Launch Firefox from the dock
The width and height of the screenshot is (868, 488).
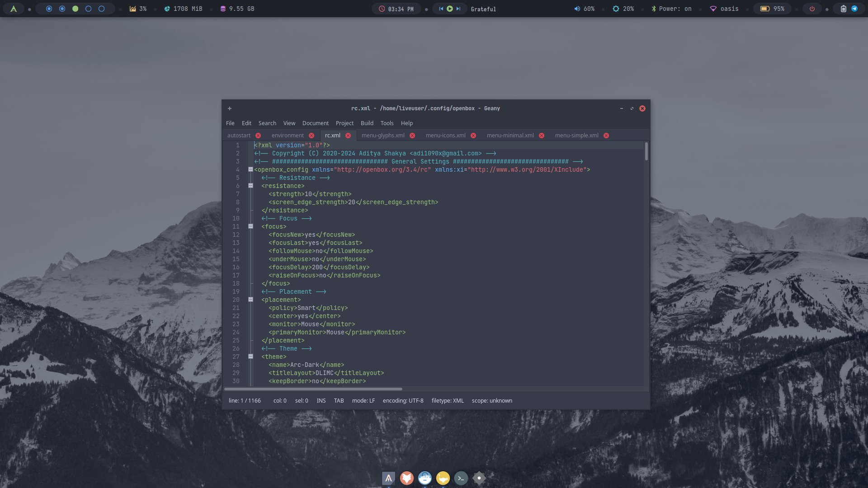coord(406,478)
